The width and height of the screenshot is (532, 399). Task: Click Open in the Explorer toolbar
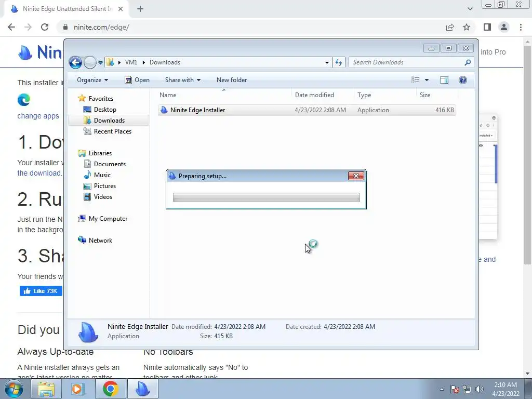point(137,80)
